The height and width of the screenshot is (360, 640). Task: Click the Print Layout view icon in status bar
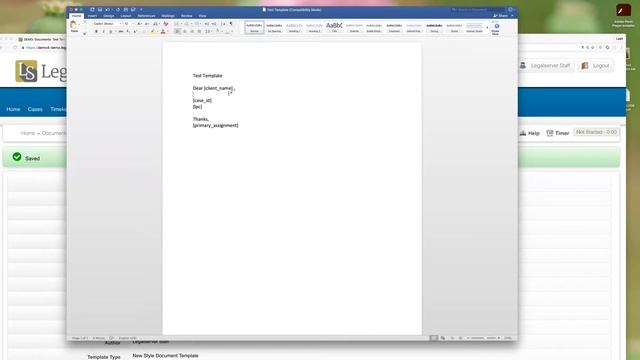pyautogui.click(x=433, y=338)
